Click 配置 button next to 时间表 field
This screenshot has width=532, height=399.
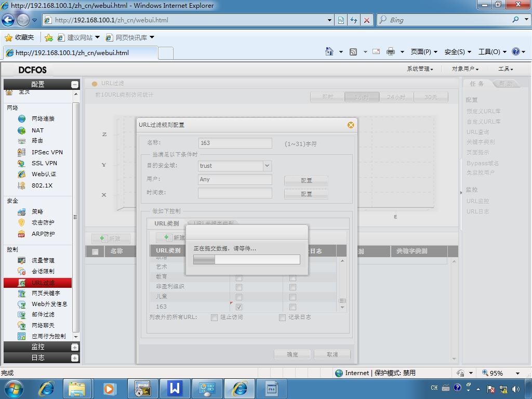click(306, 194)
